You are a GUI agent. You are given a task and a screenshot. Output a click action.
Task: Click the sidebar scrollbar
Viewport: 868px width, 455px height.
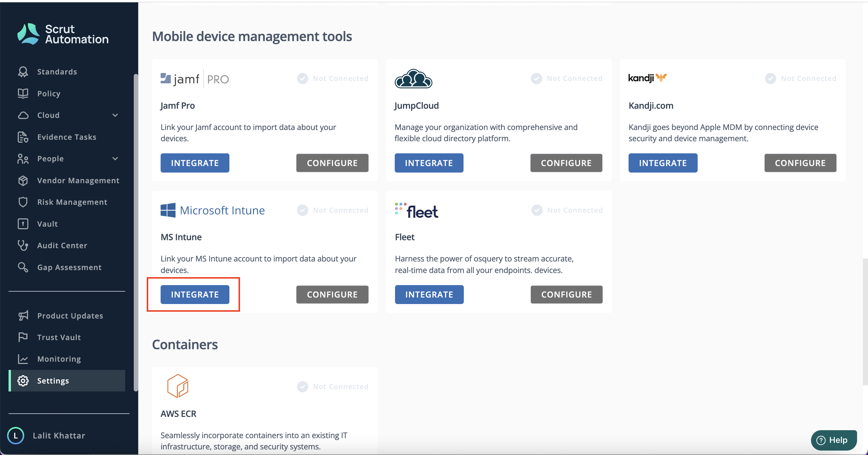[x=136, y=233]
